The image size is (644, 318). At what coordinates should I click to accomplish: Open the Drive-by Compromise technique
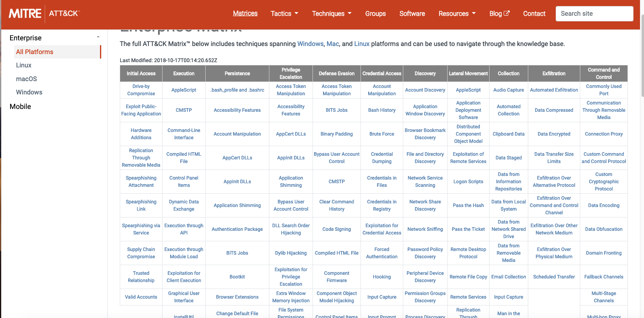click(x=141, y=90)
